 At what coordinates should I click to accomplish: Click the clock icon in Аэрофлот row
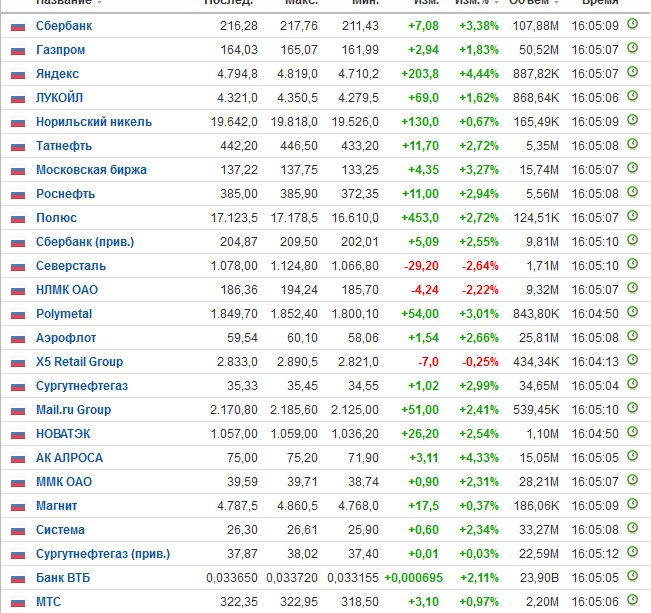pyautogui.click(x=632, y=336)
